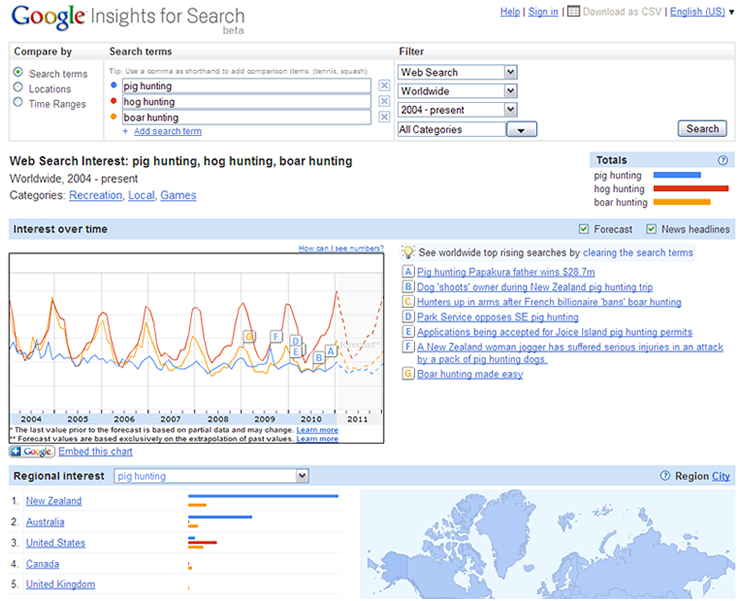This screenshot has width=741, height=601.
Task: Open Australia region link
Action: click(45, 522)
